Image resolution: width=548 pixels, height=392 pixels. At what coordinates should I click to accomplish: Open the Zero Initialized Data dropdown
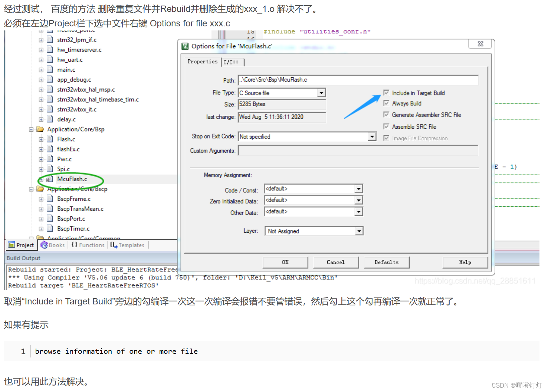click(358, 200)
